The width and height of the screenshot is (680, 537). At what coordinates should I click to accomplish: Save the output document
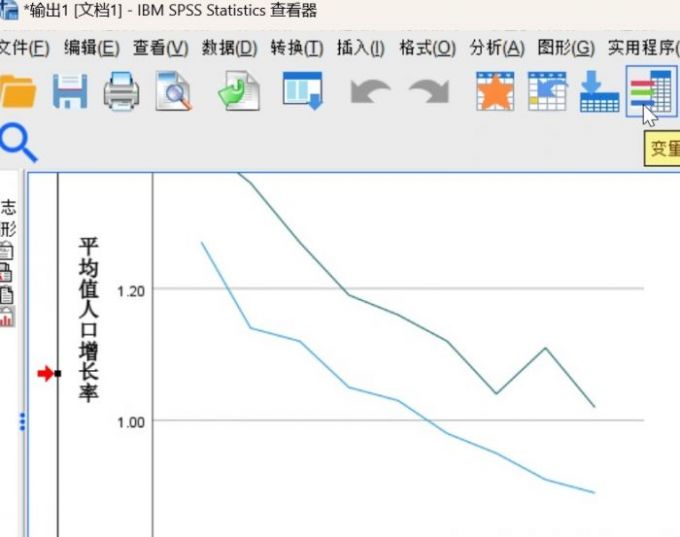tap(70, 91)
